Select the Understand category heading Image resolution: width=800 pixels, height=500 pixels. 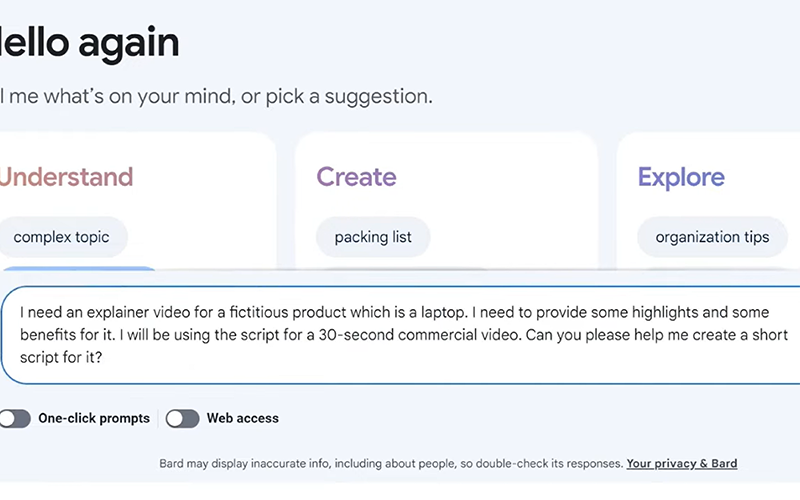tap(66, 178)
